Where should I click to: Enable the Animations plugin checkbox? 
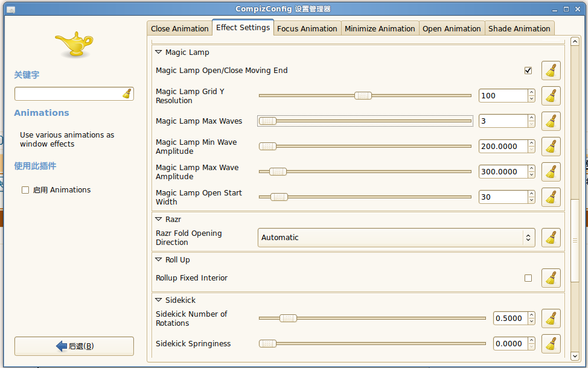coord(25,190)
